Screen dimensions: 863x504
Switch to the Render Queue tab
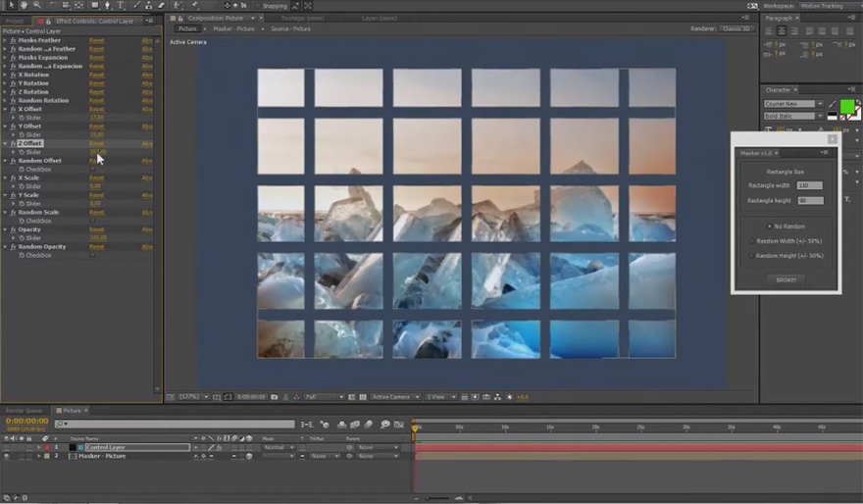pyautogui.click(x=24, y=411)
